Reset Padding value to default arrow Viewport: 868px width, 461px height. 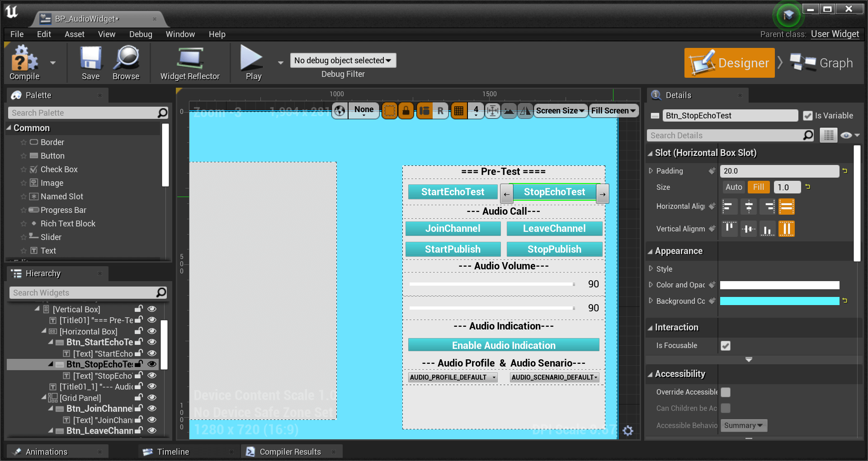coord(844,171)
